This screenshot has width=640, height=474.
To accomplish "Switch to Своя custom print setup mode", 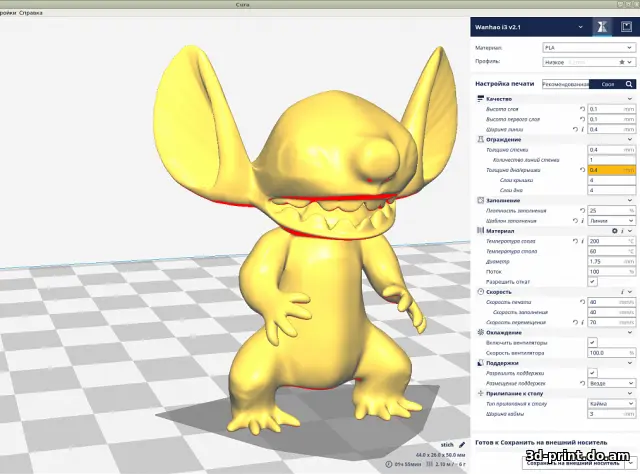I will coord(607,84).
